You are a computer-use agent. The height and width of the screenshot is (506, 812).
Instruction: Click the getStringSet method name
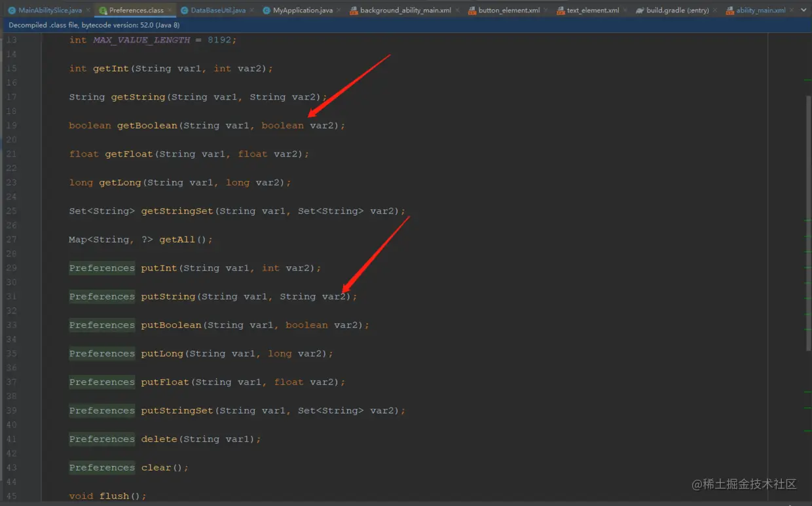coord(177,211)
